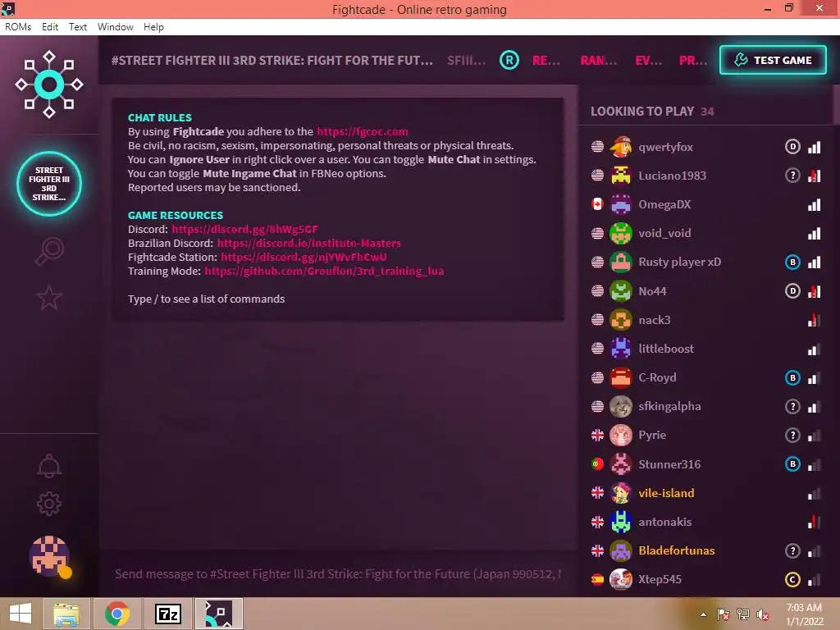Open the fgcoc.com link
This screenshot has width=840, height=630.
click(362, 131)
